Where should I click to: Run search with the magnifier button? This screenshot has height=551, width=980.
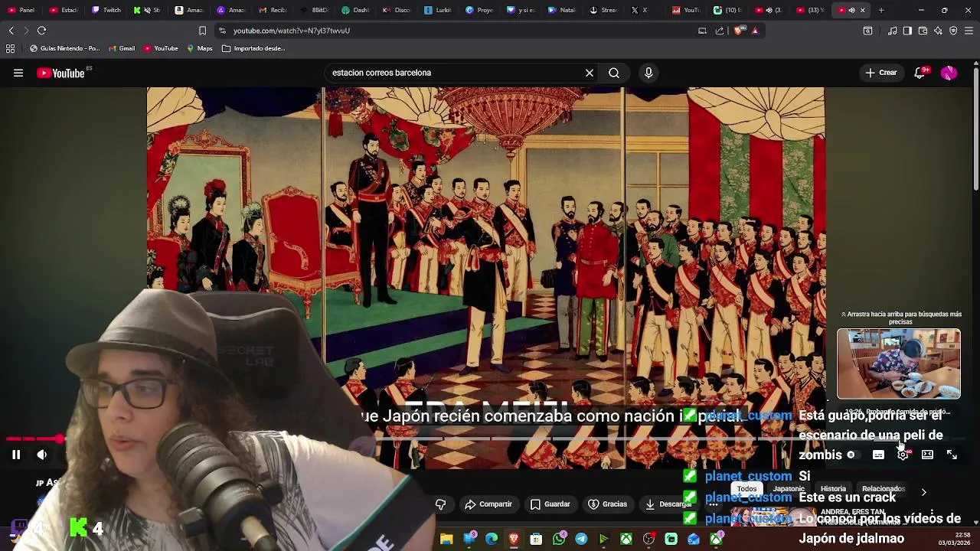point(614,73)
